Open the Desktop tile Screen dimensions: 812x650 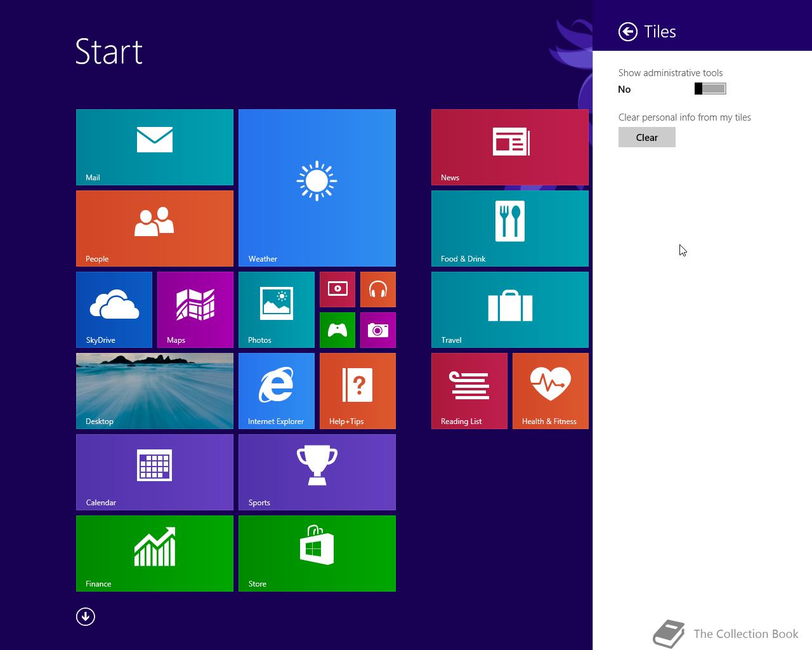point(155,391)
